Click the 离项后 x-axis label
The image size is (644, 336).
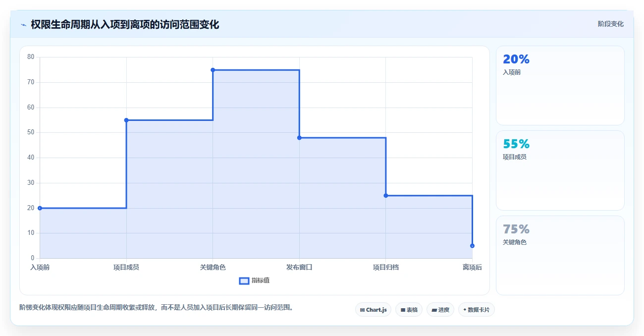tap(472, 267)
